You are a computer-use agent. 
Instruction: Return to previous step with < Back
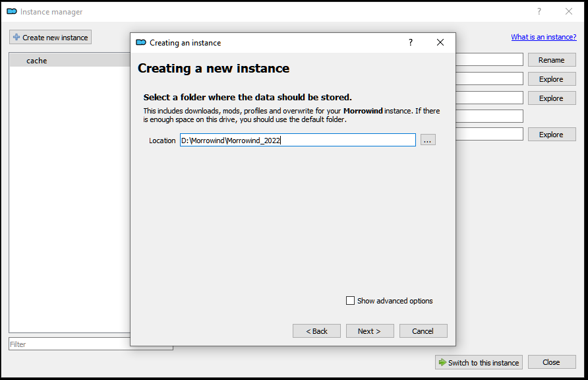(x=316, y=331)
